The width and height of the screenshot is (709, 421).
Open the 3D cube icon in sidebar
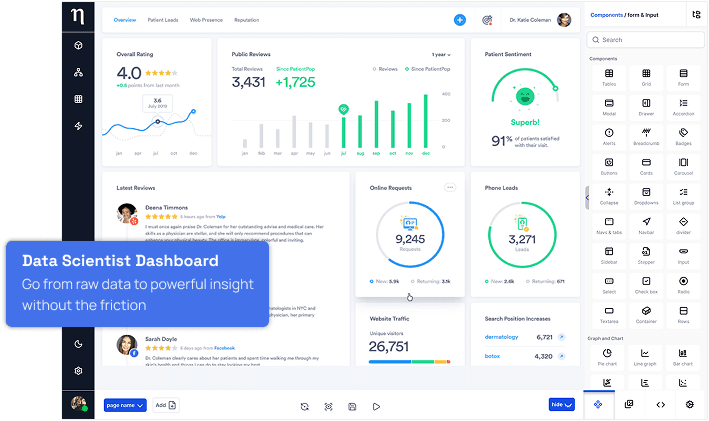tap(78, 46)
